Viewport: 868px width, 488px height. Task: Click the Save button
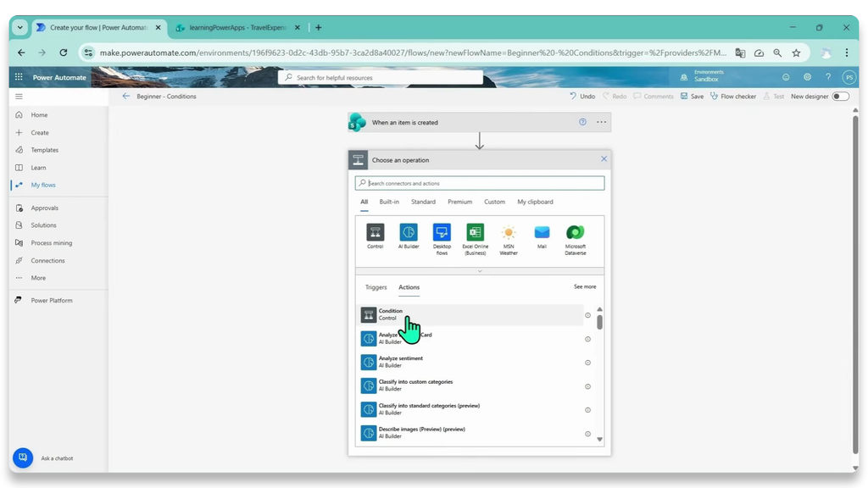click(x=692, y=97)
